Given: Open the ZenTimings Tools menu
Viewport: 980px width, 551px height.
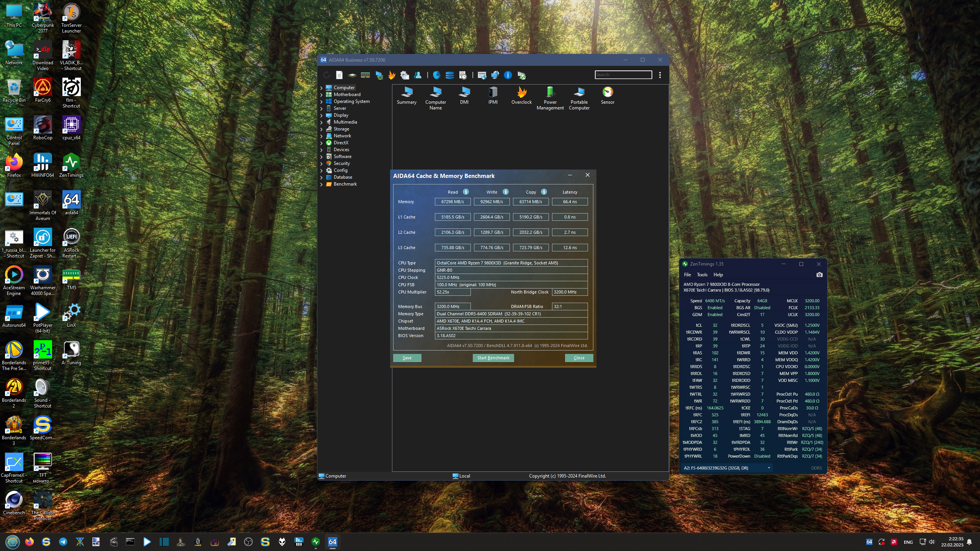Looking at the screenshot, I should point(702,275).
